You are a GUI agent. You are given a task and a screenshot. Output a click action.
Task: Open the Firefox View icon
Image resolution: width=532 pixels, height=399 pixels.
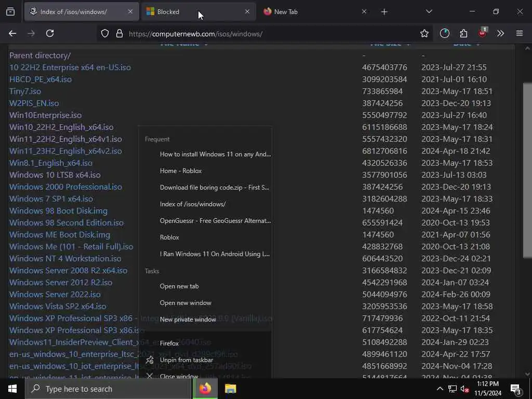tap(10, 12)
